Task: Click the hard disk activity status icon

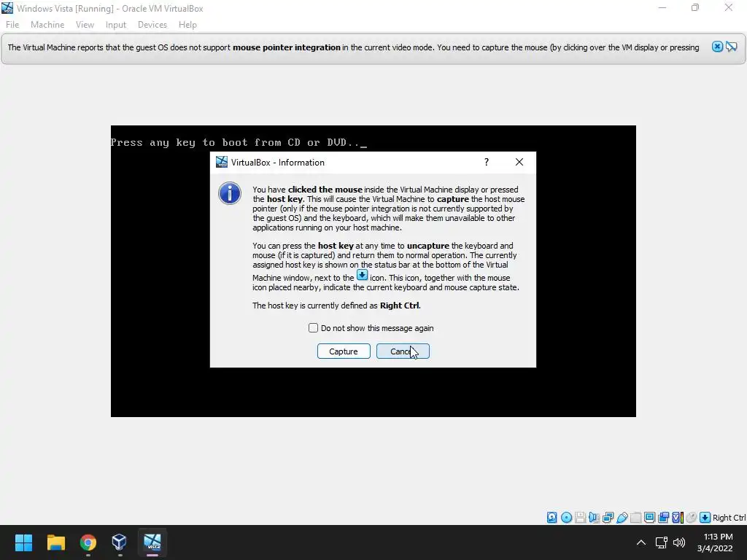Action: [x=551, y=517]
